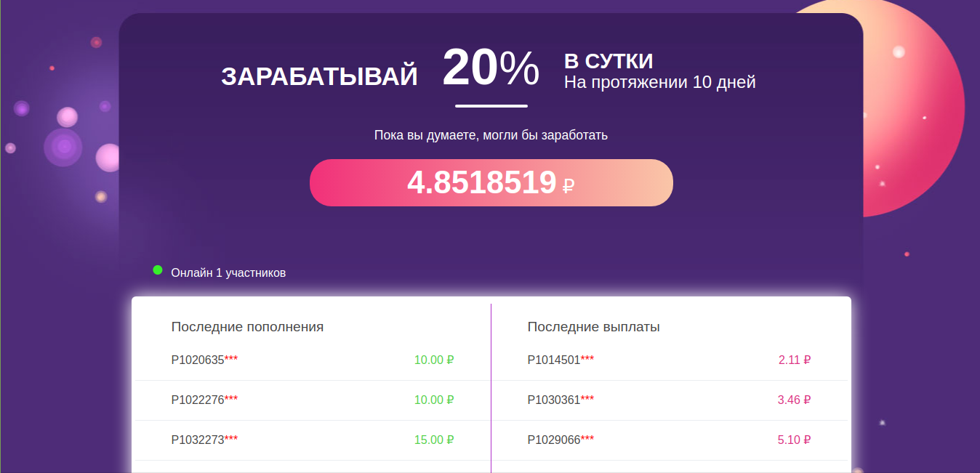Image resolution: width=980 pixels, height=473 pixels.
Task: Click the green online status dot
Action: click(158, 270)
